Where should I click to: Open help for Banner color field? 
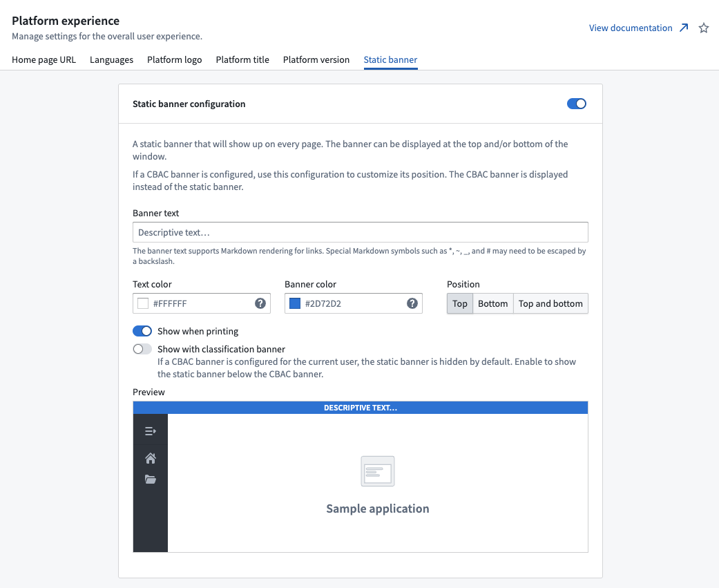[x=412, y=303]
